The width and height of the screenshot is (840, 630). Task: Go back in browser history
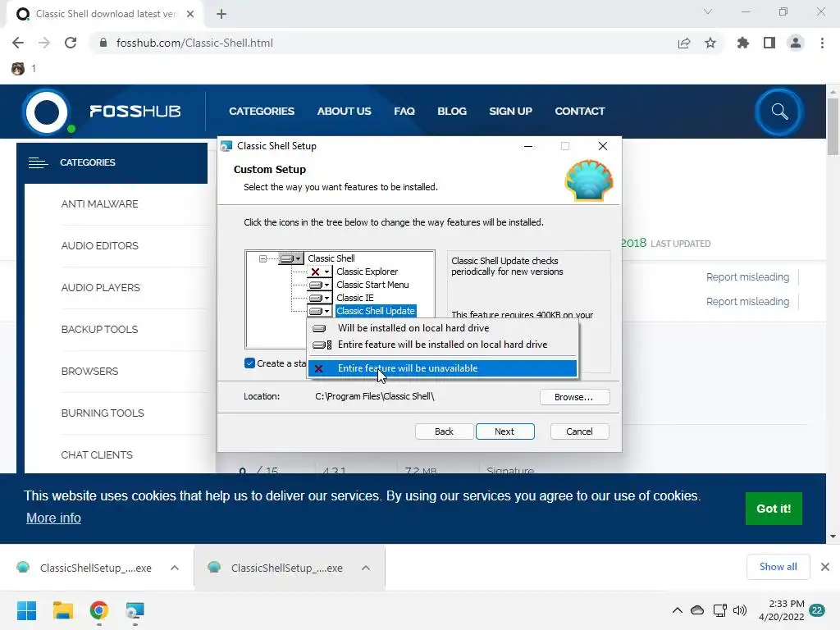pyautogui.click(x=18, y=43)
